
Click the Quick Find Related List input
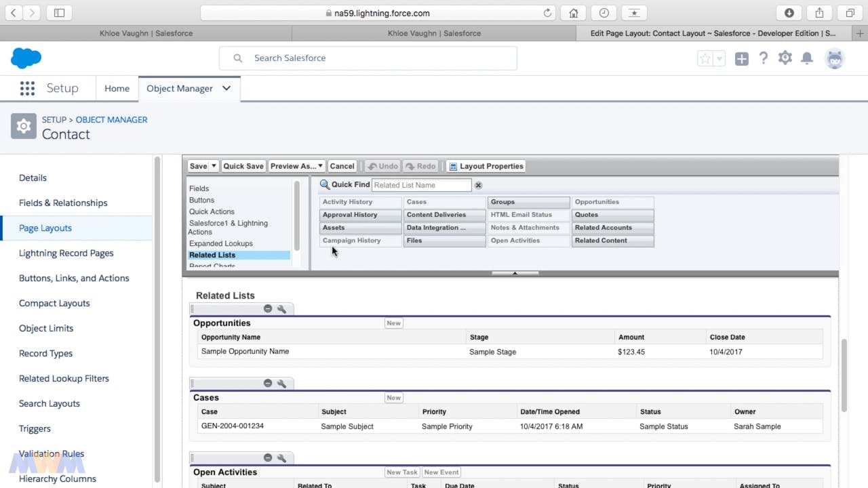[421, 185]
